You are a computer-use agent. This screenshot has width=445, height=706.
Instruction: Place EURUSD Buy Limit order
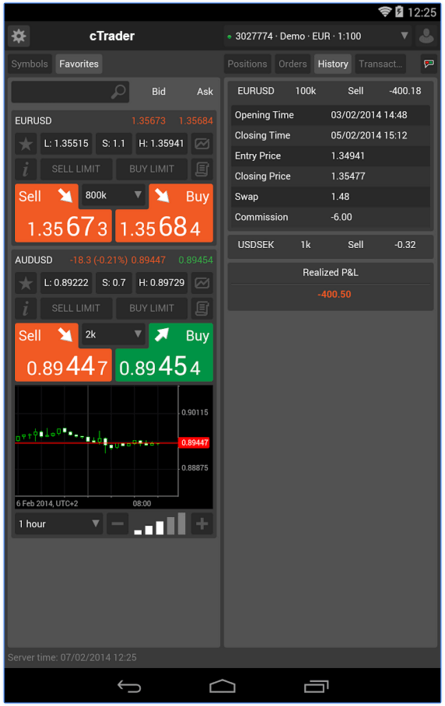pos(151,169)
